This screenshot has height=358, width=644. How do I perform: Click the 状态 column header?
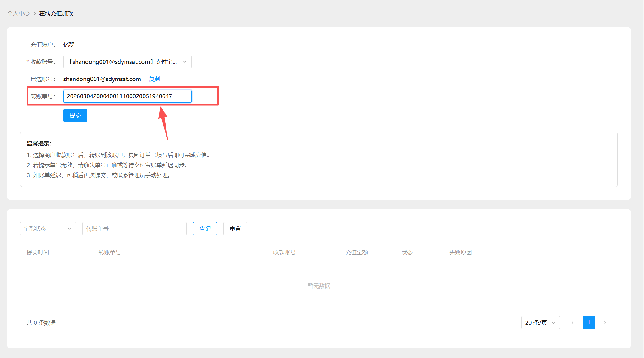tap(407, 252)
